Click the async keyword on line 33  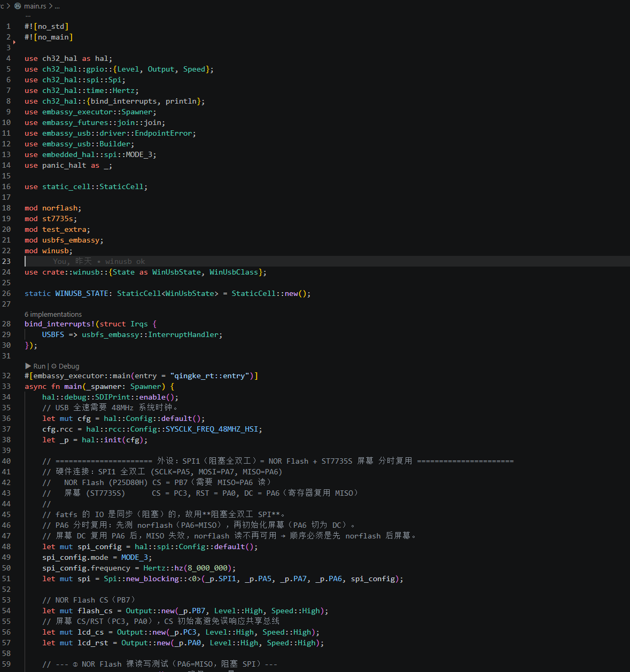[x=35, y=386]
